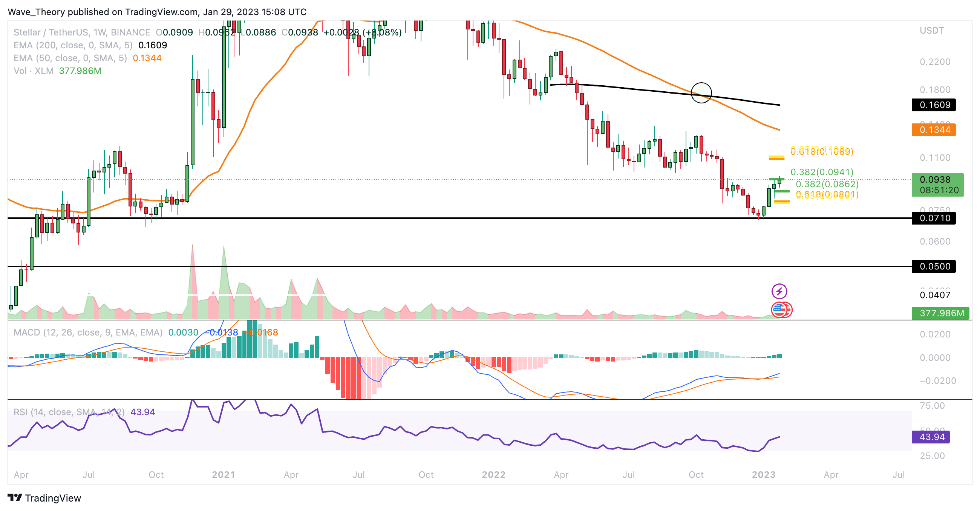The width and height of the screenshot is (980, 511).
Task: Click the 0.0710 horizontal support line label
Action: coord(934,218)
